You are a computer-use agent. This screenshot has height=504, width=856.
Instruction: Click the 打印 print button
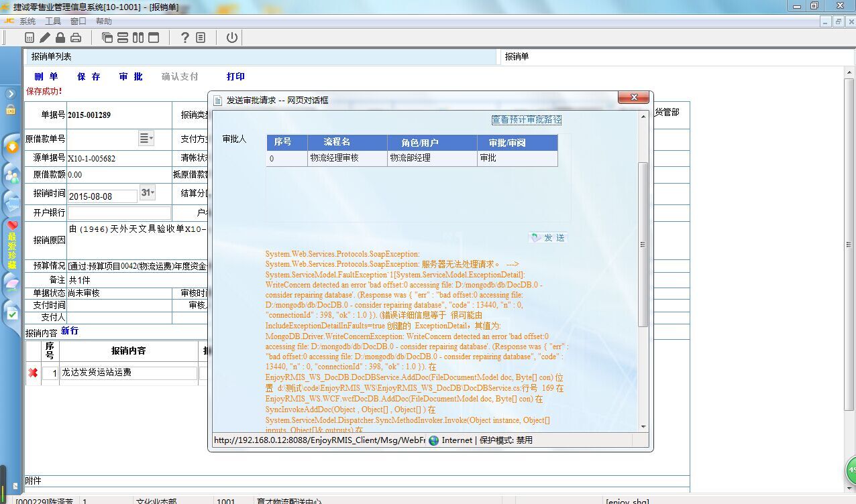click(235, 76)
